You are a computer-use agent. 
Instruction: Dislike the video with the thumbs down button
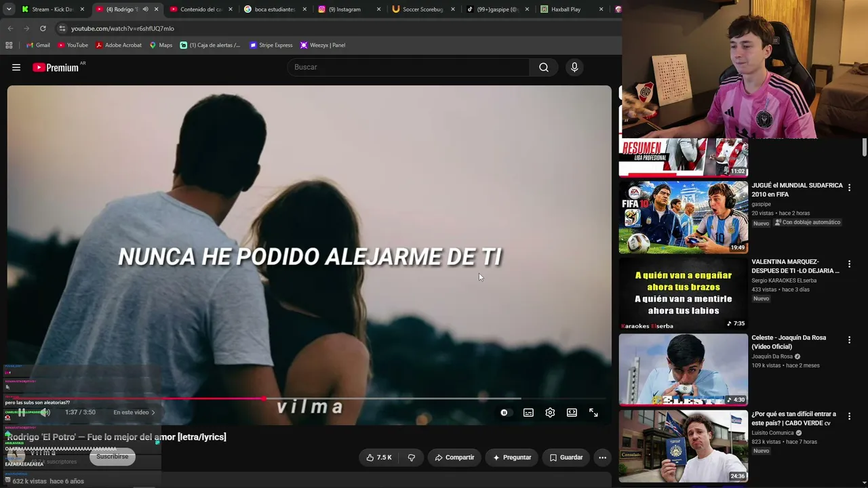411,457
